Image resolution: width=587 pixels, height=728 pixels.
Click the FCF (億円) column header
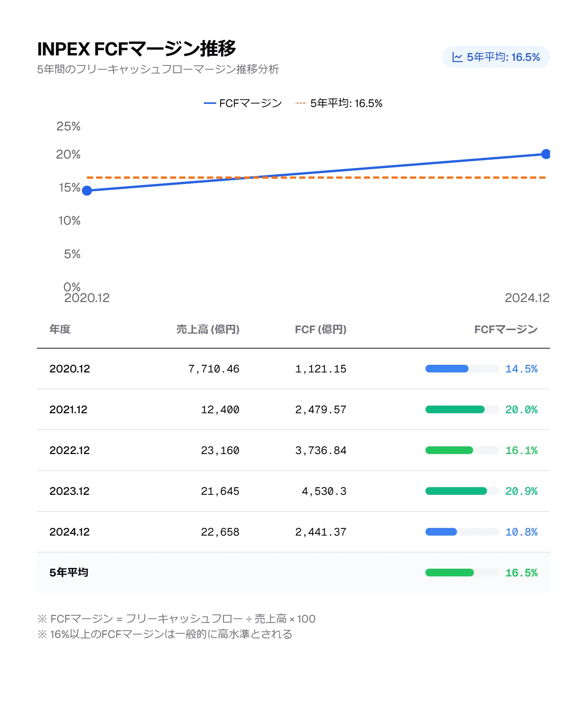[320, 329]
